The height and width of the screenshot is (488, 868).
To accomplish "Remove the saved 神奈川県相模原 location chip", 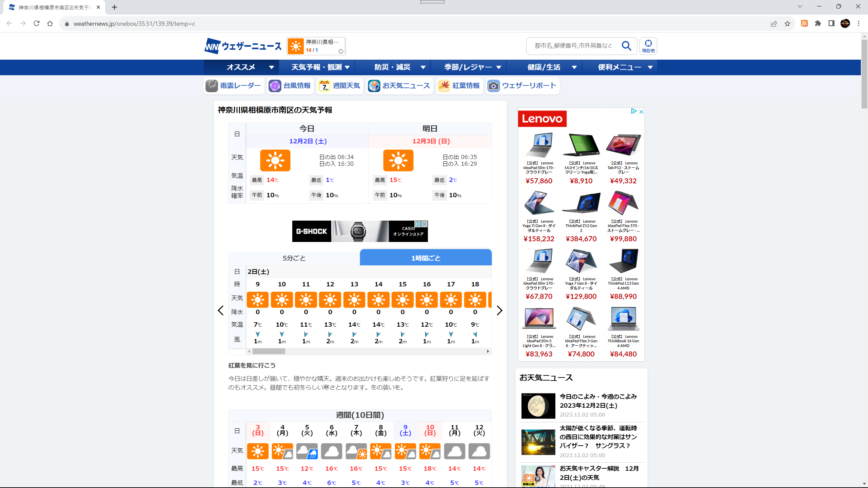I will click(341, 51).
